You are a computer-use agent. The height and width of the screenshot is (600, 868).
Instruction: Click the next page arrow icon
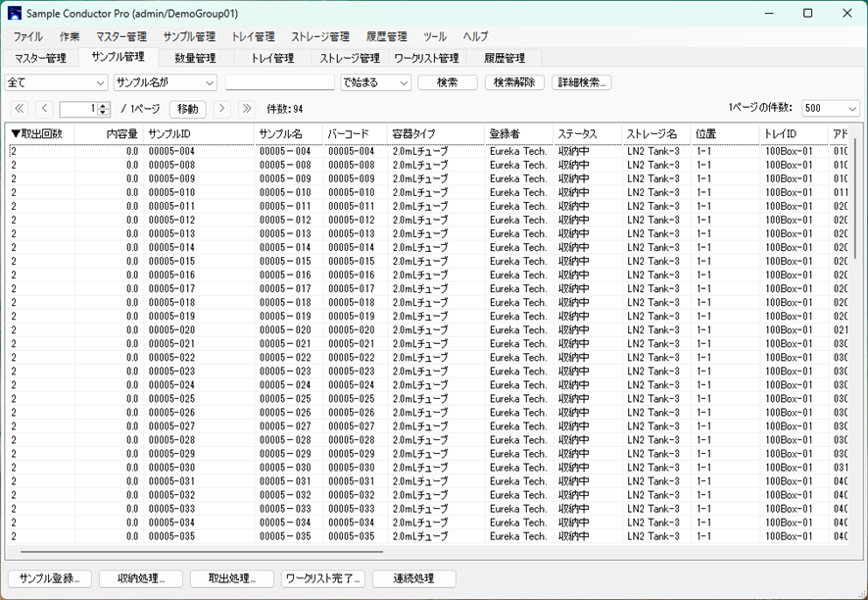point(222,109)
